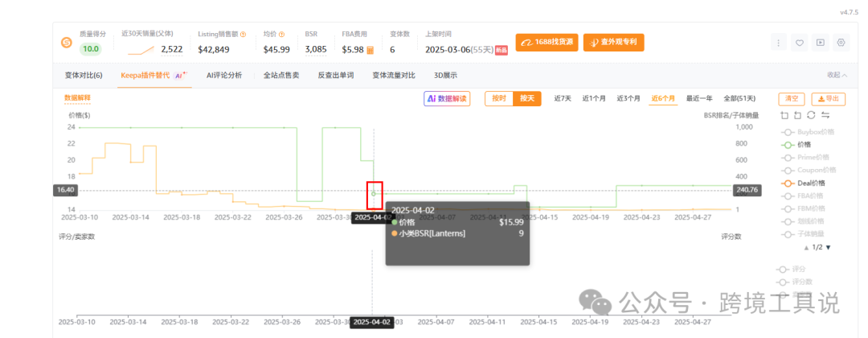868x338 pixels.
Task: Click the 新品 badge
Action: 501,50
